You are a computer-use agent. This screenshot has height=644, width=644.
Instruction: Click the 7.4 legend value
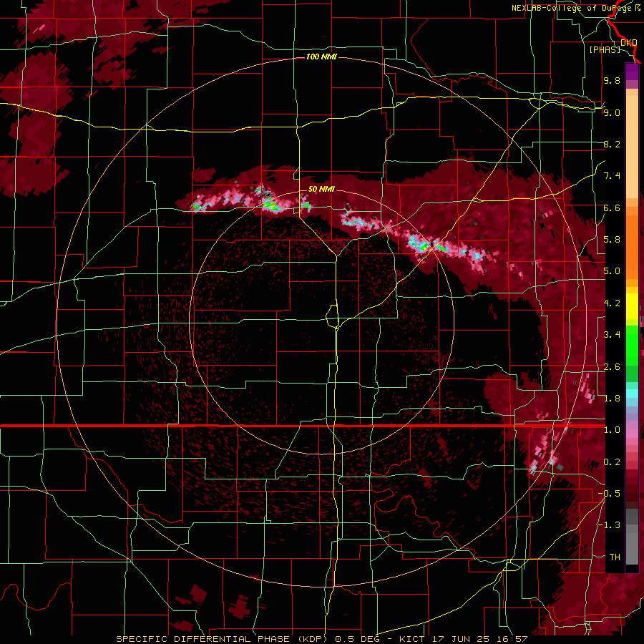612,176
